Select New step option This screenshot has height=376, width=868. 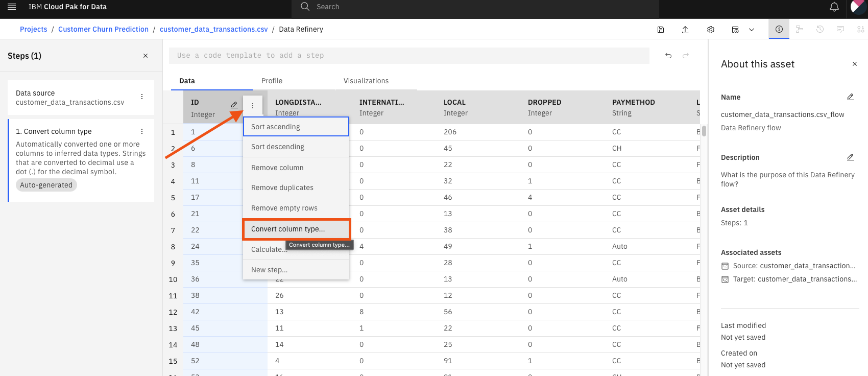click(x=296, y=270)
